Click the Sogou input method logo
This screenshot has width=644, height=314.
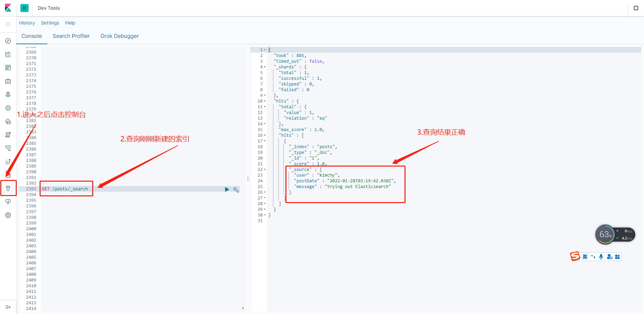(575, 256)
